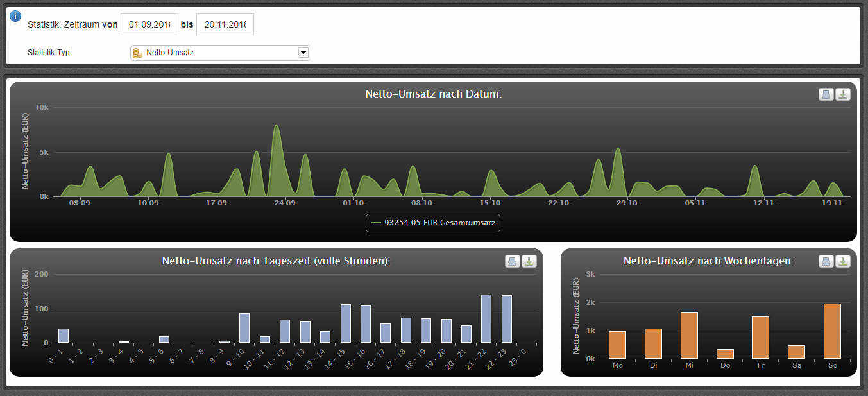Click the 14 - 15 hour bar
The width and height of the screenshot is (868, 396).
[x=345, y=323]
